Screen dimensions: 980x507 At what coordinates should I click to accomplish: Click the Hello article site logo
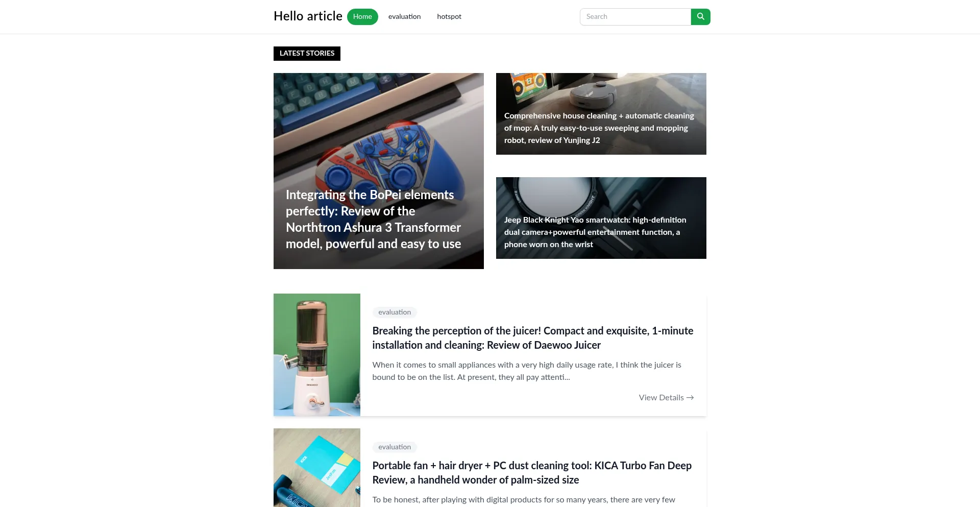click(x=308, y=16)
